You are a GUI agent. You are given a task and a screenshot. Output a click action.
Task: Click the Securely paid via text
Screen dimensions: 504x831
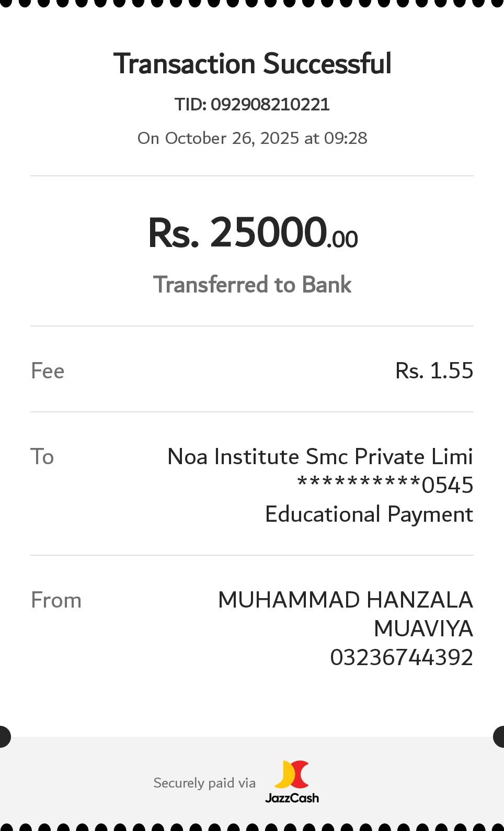tap(204, 783)
